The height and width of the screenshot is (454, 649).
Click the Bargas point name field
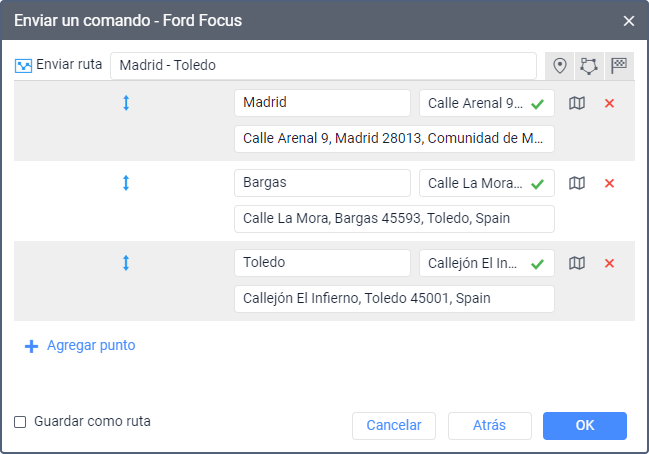[322, 183]
